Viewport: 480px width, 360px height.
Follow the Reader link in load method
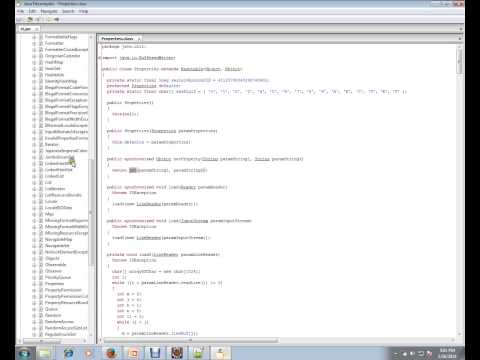(188, 187)
